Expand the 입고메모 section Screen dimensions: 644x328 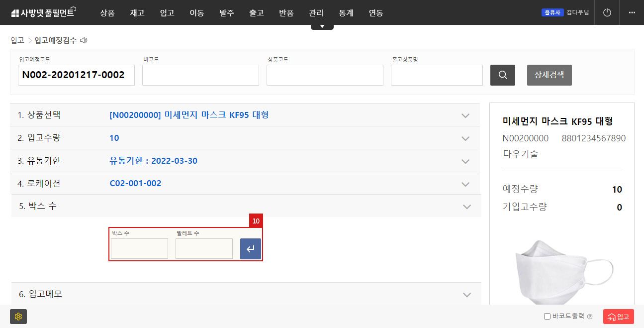[x=466, y=294]
